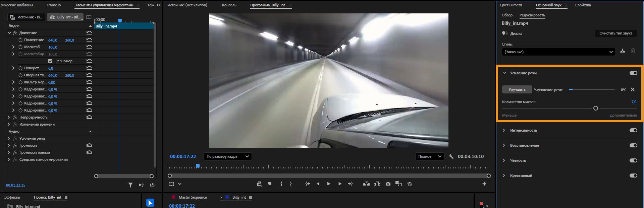Expand the Масштаб parameter
The image size is (644, 208).
pyautogui.click(x=13, y=47)
